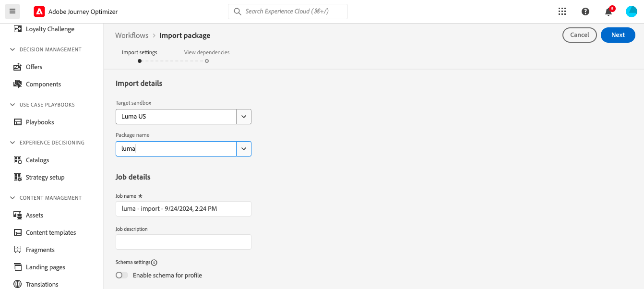Click the Next button
This screenshot has height=289, width=644.
click(x=618, y=35)
